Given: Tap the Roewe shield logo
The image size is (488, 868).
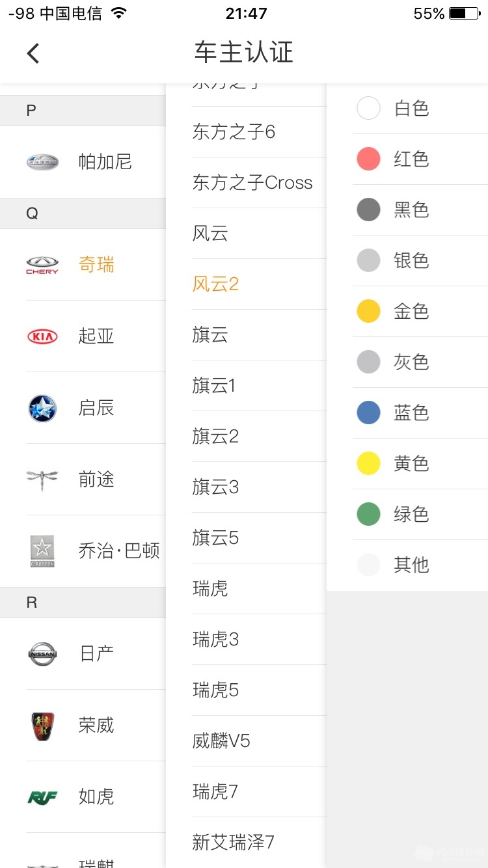Looking at the screenshot, I should [43, 726].
